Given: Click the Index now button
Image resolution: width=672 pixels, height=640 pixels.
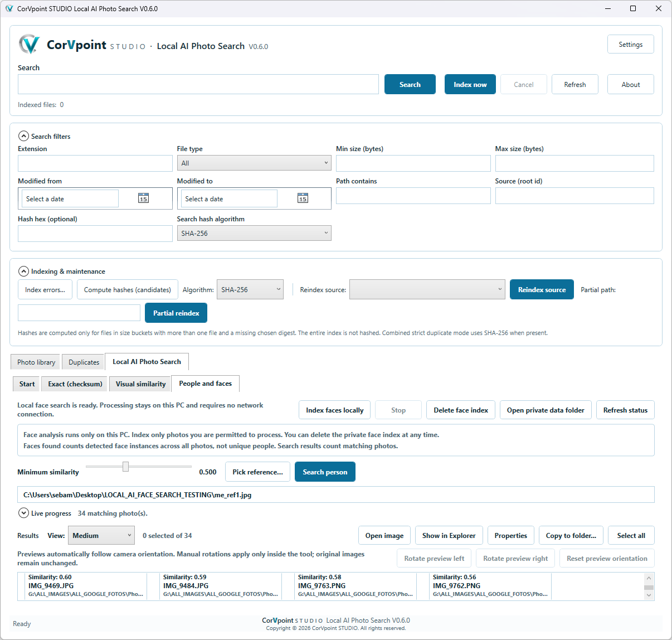Looking at the screenshot, I should (470, 84).
